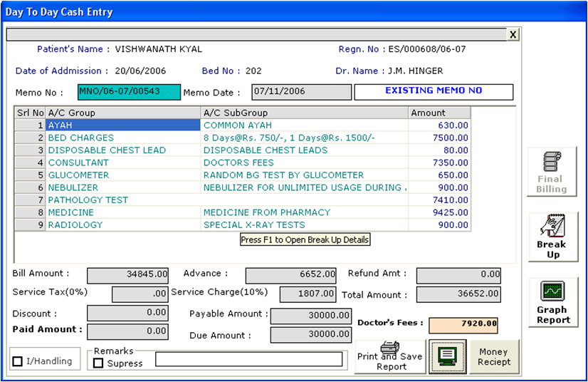
Task: Select row number 7 header cell
Action: click(x=30, y=200)
